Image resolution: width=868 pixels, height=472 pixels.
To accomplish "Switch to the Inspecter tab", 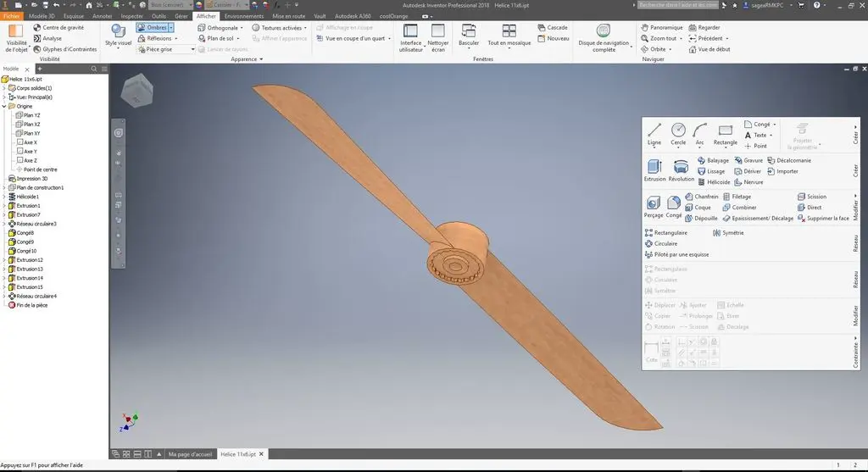I will pos(131,16).
